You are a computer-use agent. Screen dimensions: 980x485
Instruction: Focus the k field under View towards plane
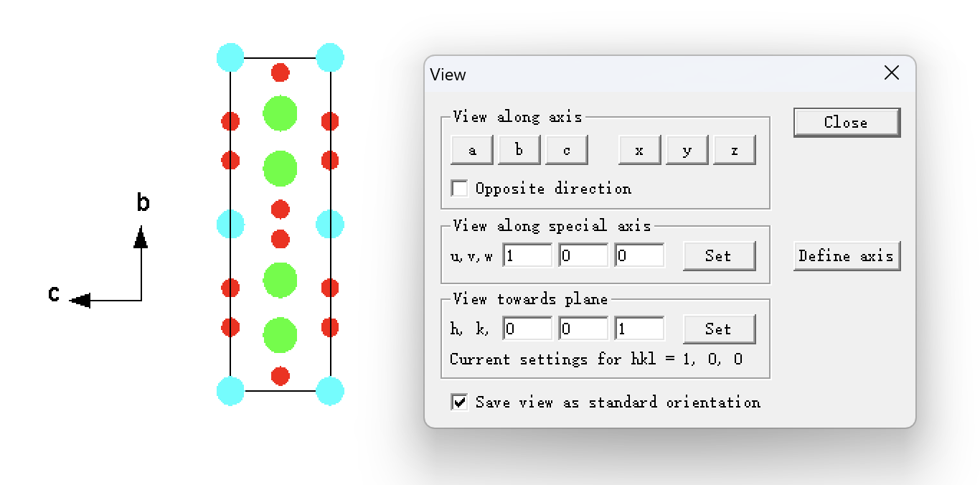583,329
